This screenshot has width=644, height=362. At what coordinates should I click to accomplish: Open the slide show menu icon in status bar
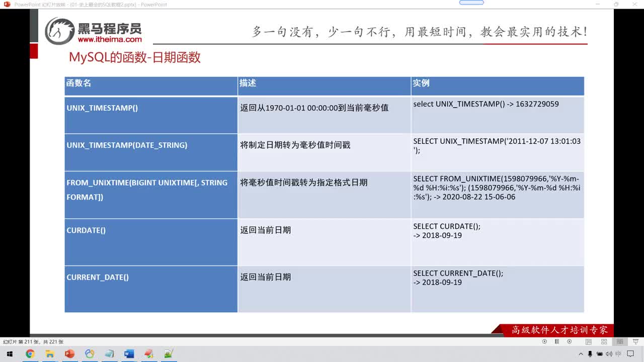(557, 341)
